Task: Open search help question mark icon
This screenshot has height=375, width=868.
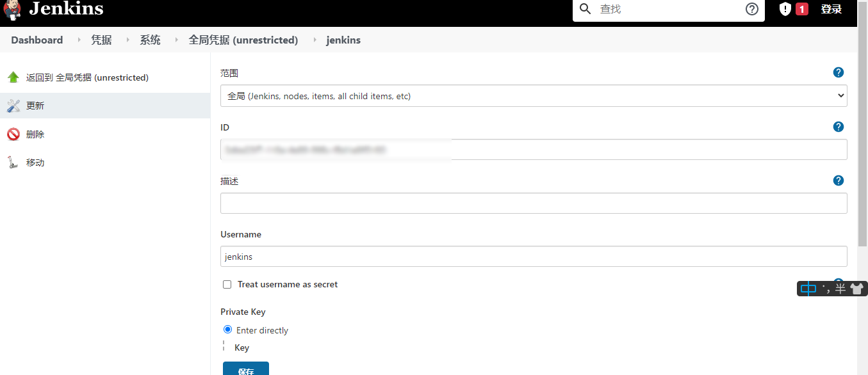Action: click(x=752, y=9)
